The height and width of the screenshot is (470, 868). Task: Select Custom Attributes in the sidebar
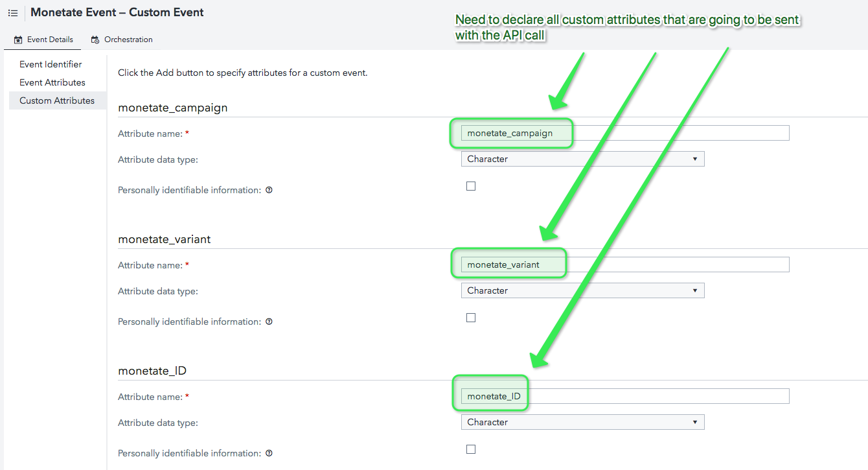(57, 100)
